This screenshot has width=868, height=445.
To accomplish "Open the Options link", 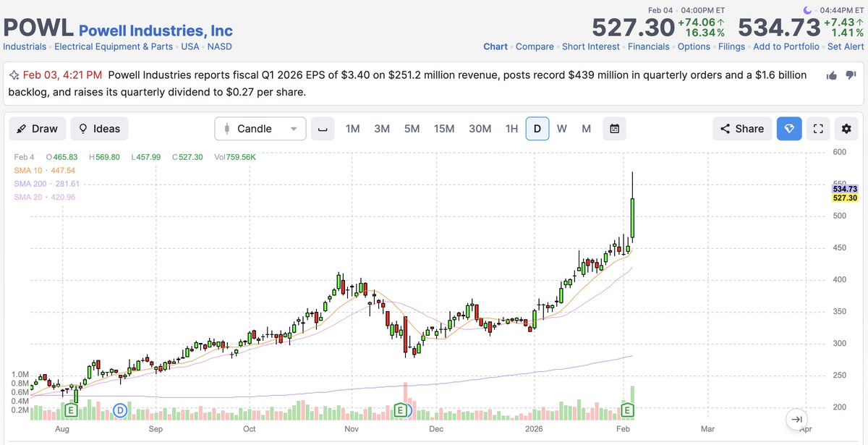I will click(694, 46).
